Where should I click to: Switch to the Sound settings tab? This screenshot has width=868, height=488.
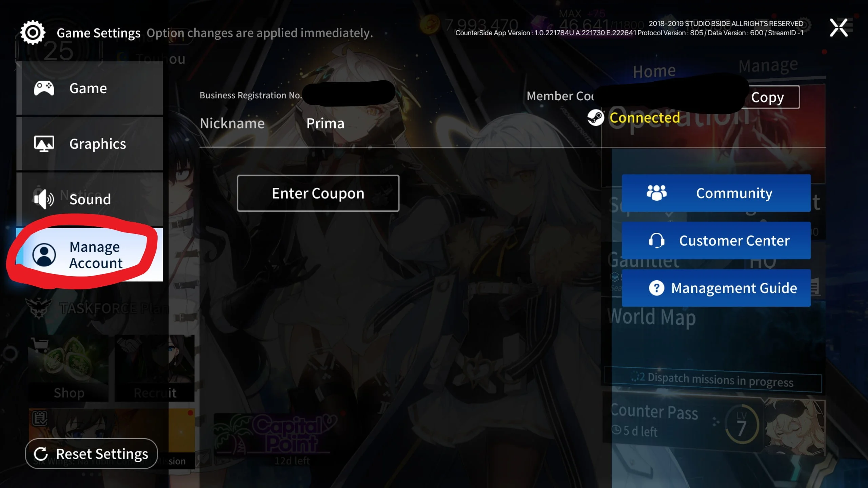(89, 199)
